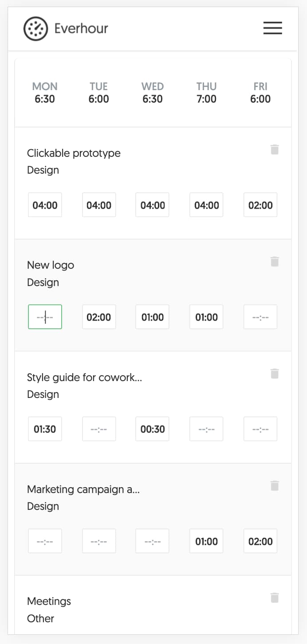Open the hamburger menu

272,28
